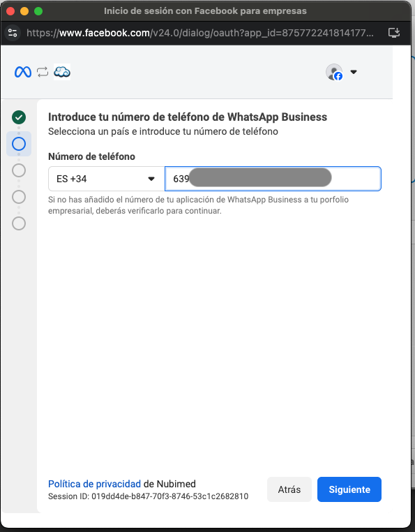Image resolution: width=415 pixels, height=532 pixels.
Task: Select the third step circle
Action: click(19, 170)
